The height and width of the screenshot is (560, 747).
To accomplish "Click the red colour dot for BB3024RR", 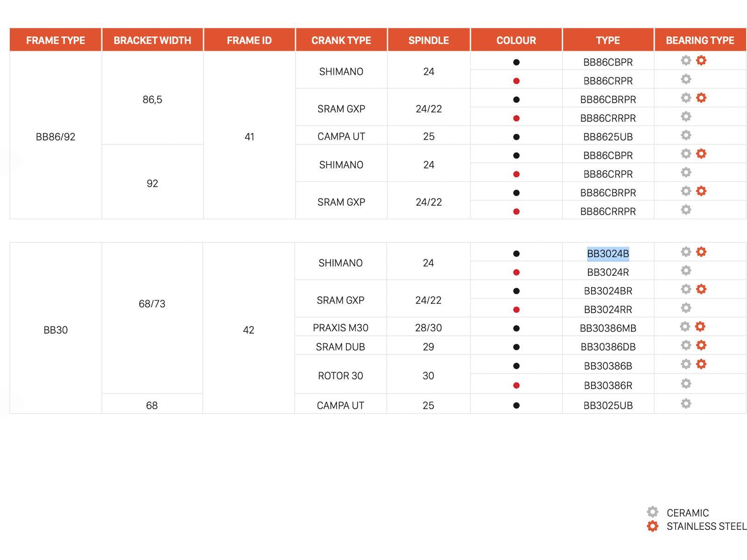I will click(516, 310).
